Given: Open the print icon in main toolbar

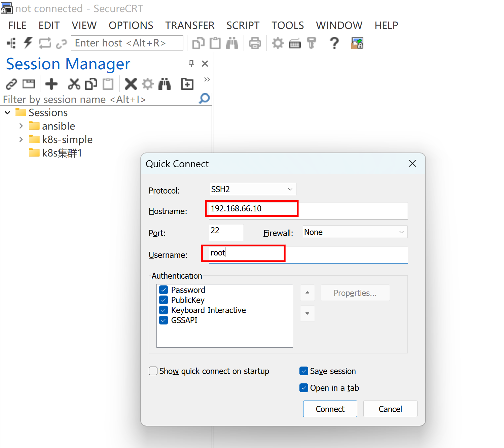Looking at the screenshot, I should pos(255,43).
